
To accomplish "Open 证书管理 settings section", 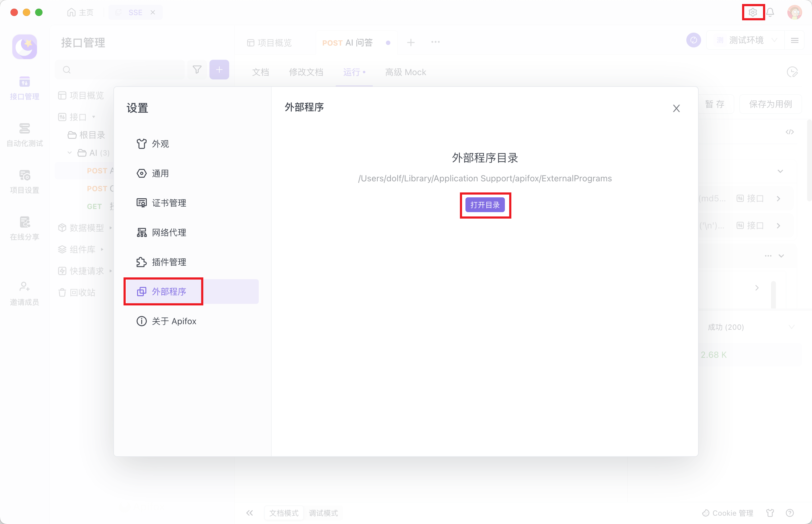I will (x=168, y=203).
